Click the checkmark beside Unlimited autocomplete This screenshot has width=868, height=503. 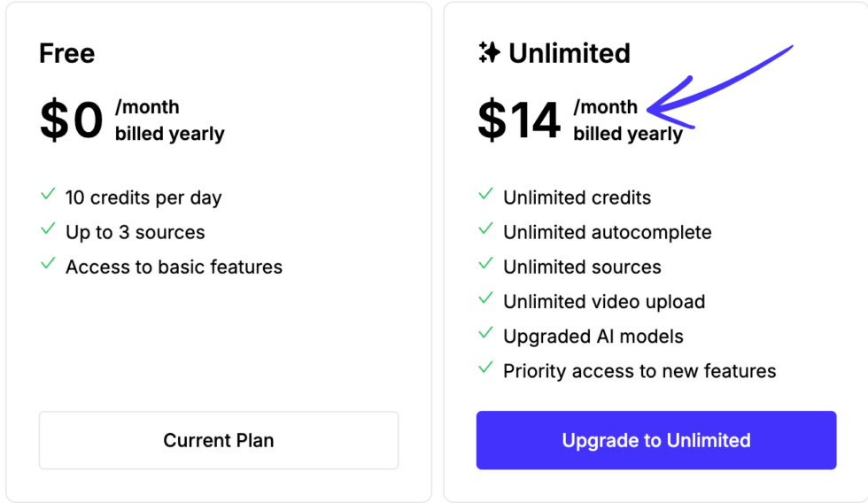(485, 229)
